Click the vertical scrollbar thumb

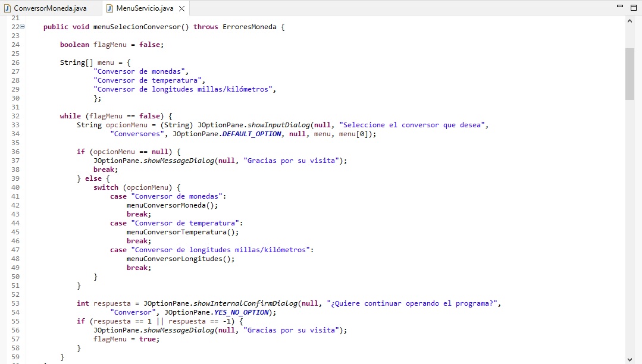(x=630, y=74)
